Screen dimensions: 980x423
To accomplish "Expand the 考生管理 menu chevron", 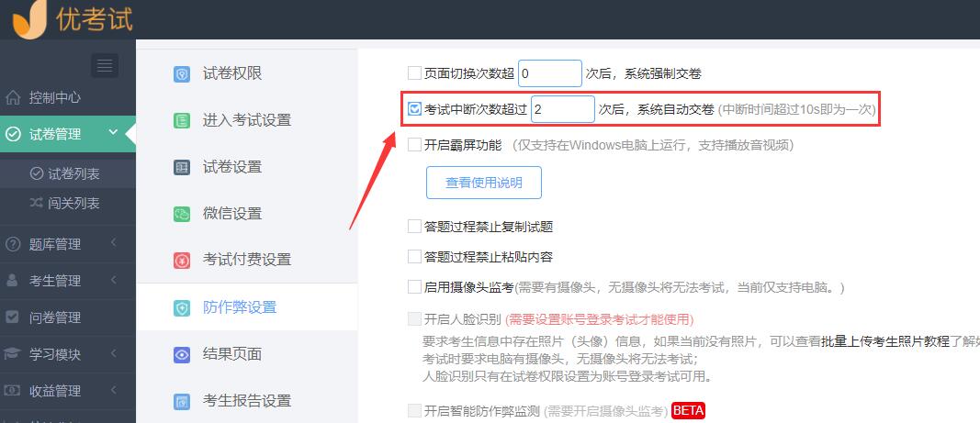I will click(114, 279).
